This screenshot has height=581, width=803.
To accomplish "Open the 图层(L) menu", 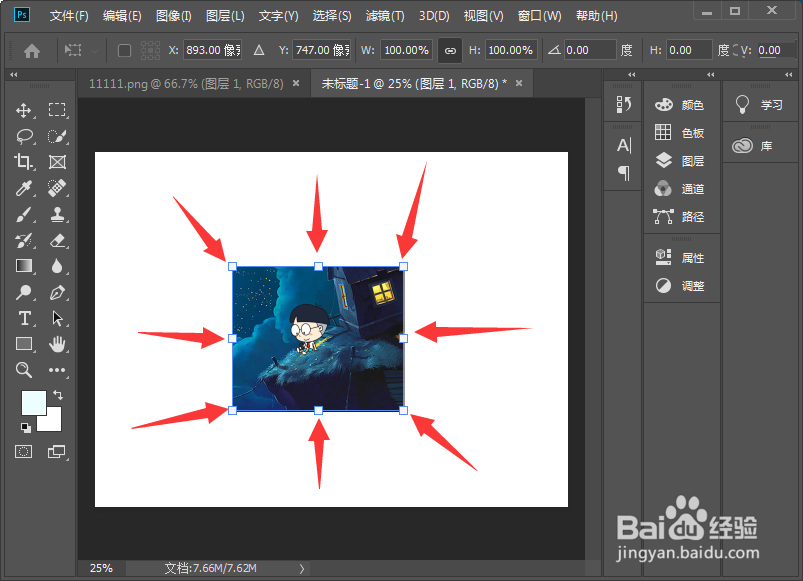I will tap(225, 16).
